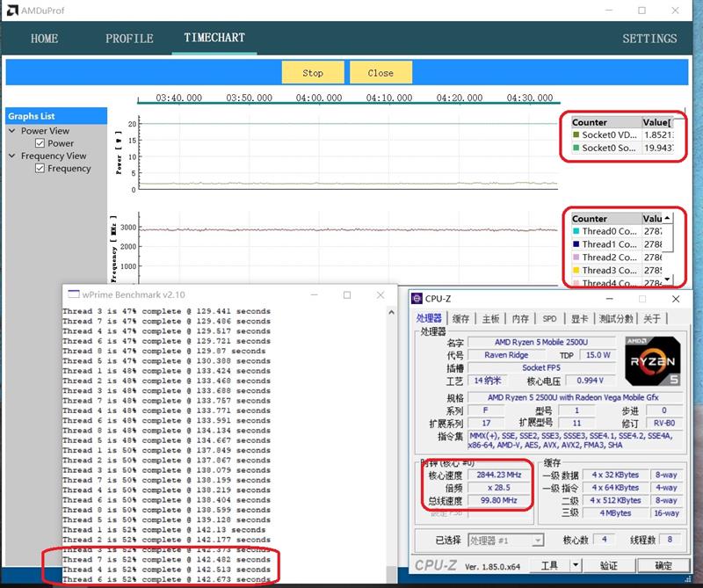Maximize the AMDuProf window
This screenshot has width=703, height=588.
642,11
